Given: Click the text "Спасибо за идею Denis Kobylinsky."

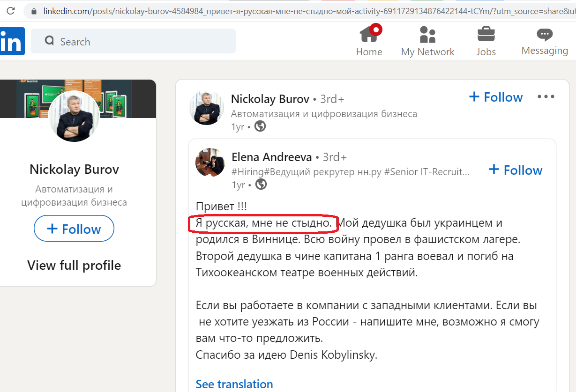Looking at the screenshot, I should (286, 355).
